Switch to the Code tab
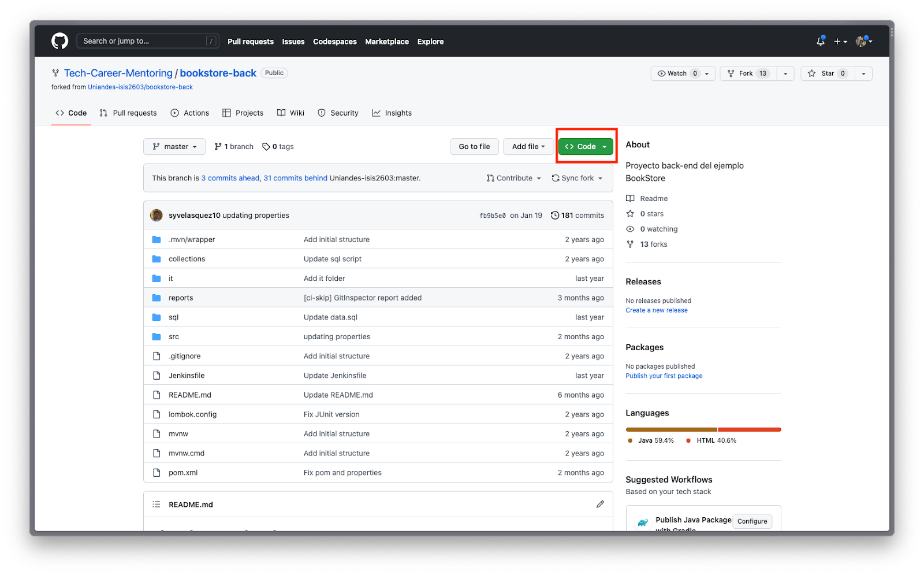 71,113
